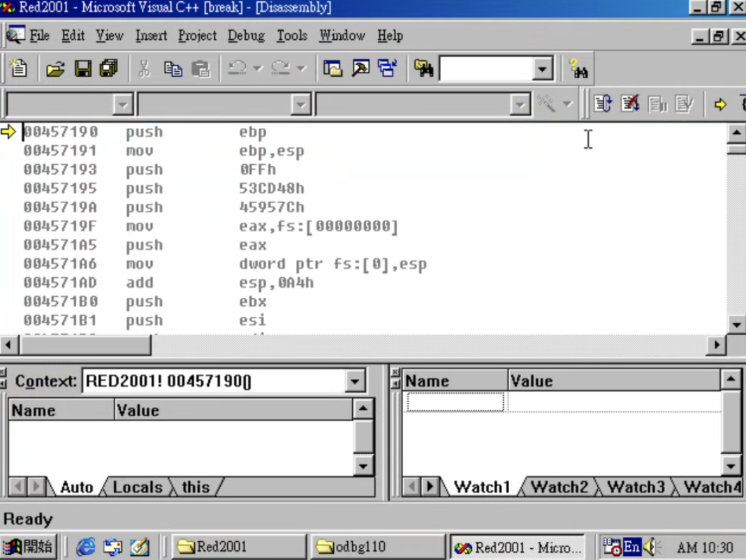Click the Outlook Express quick launch icon
746x560 pixels.
coord(112,547)
